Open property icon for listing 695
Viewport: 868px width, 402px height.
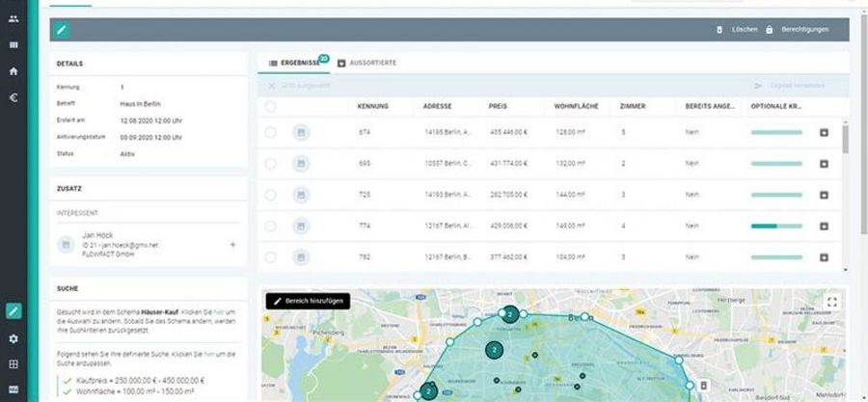301,164
